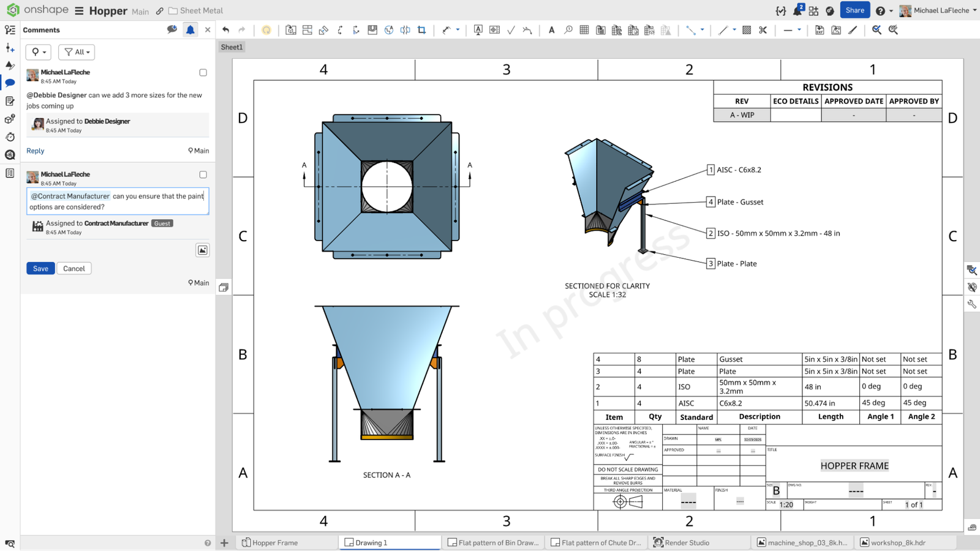Click Reply under the Debbie Designer comment
Image resolution: width=980 pixels, height=551 pixels.
click(35, 151)
